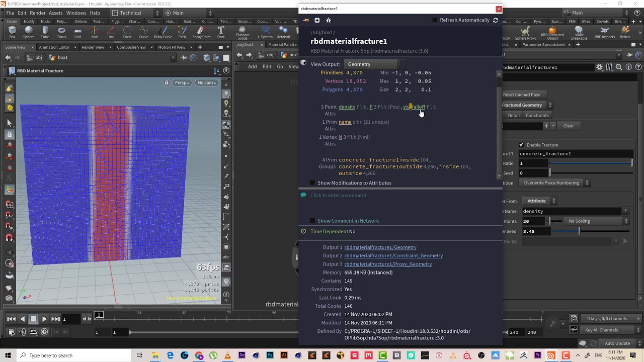Click the RBD Fractured Object shelf tool
Screen dimensions: 644x362
(x=552, y=33)
